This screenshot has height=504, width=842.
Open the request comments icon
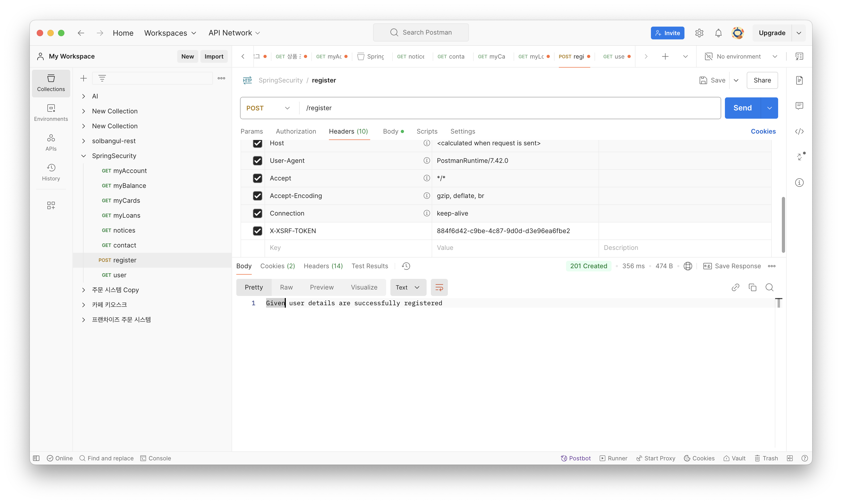pos(799,106)
